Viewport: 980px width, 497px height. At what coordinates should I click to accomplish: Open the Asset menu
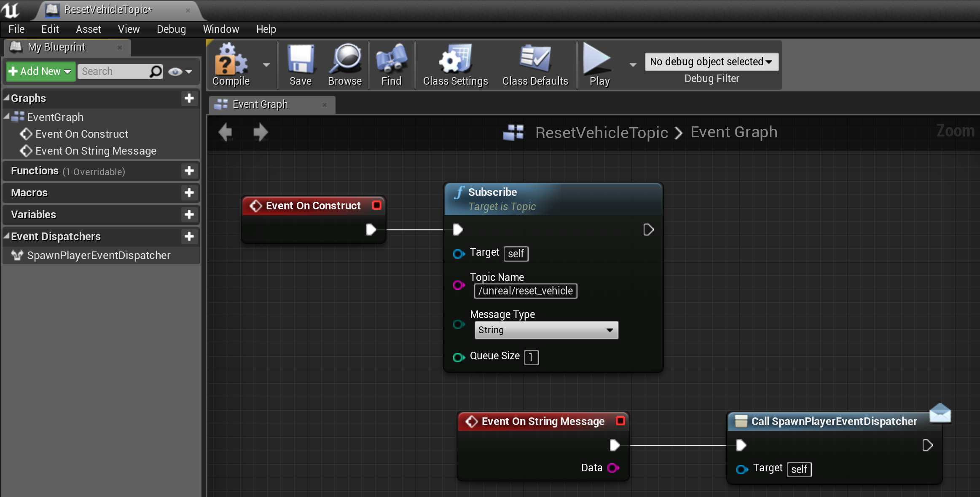pos(88,29)
